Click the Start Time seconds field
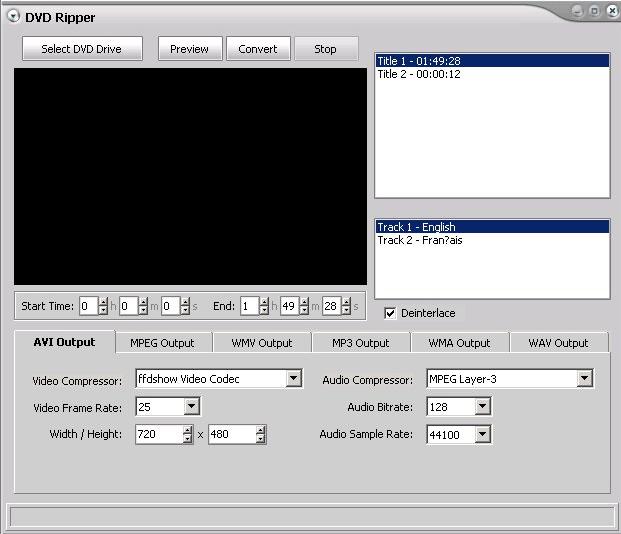 tap(171, 306)
